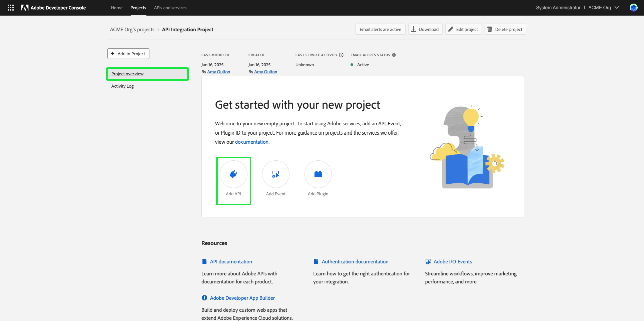Click the Add API plug icon
This screenshot has width=644, height=321.
[x=233, y=174]
